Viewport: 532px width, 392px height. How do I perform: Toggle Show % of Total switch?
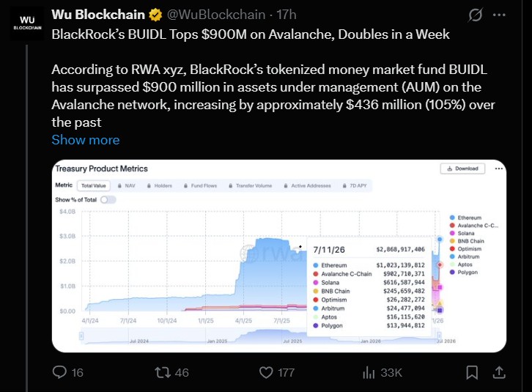pos(108,199)
